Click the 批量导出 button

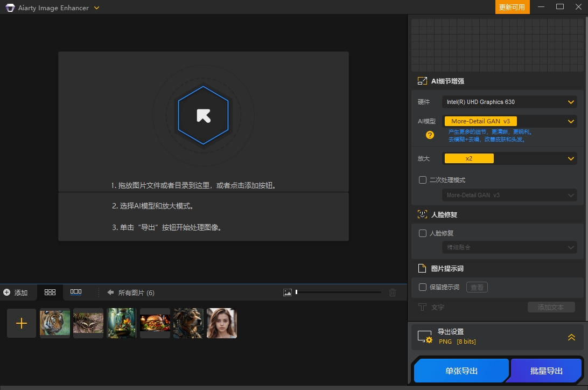(546, 371)
